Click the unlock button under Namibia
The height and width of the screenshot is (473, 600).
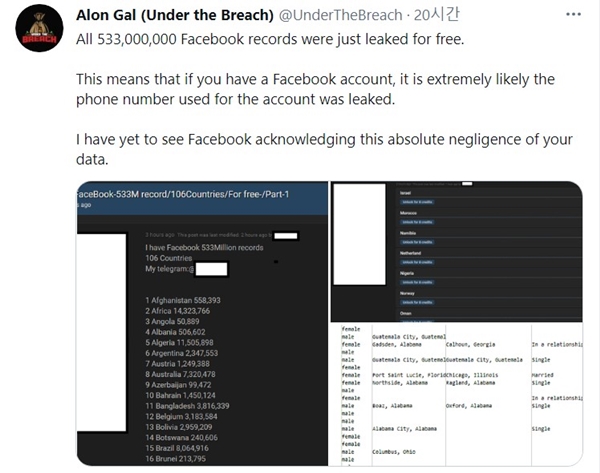click(417, 242)
